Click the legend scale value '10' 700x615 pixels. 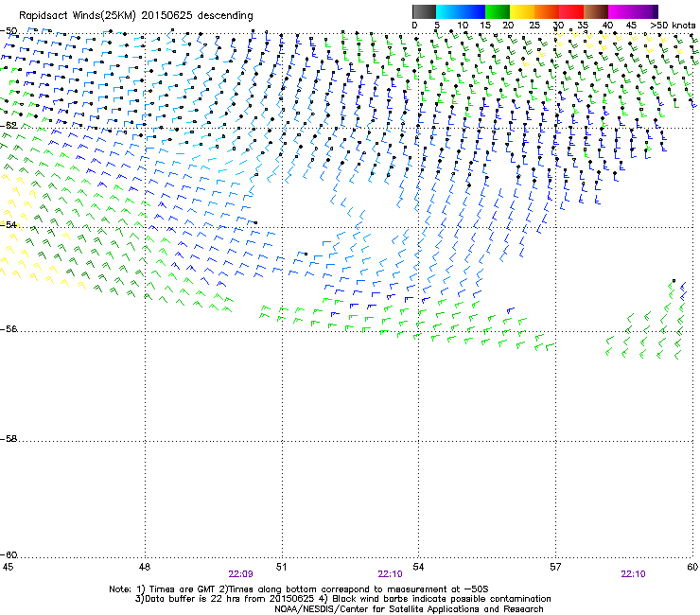coord(463,26)
